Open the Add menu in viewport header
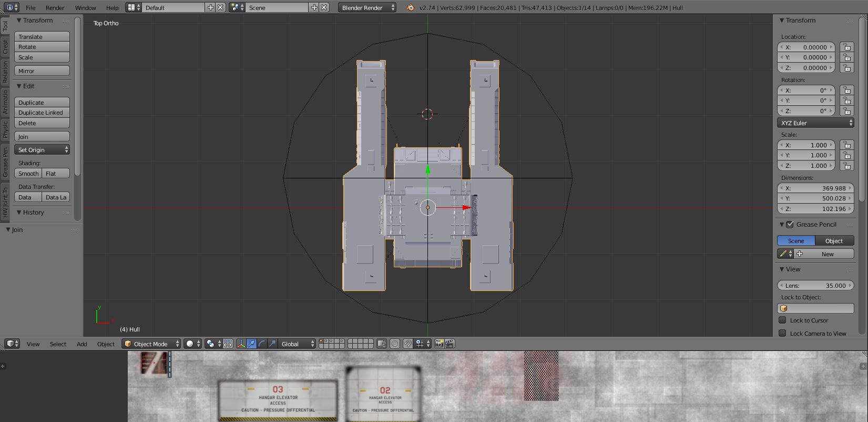Screen dimensions: 868x422 [x=81, y=344]
